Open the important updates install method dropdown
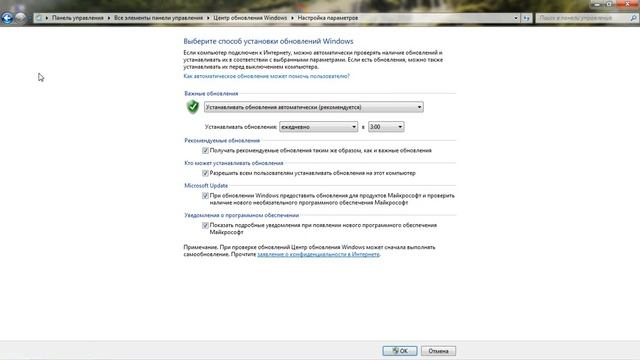640x360 pixels. pos(313,107)
